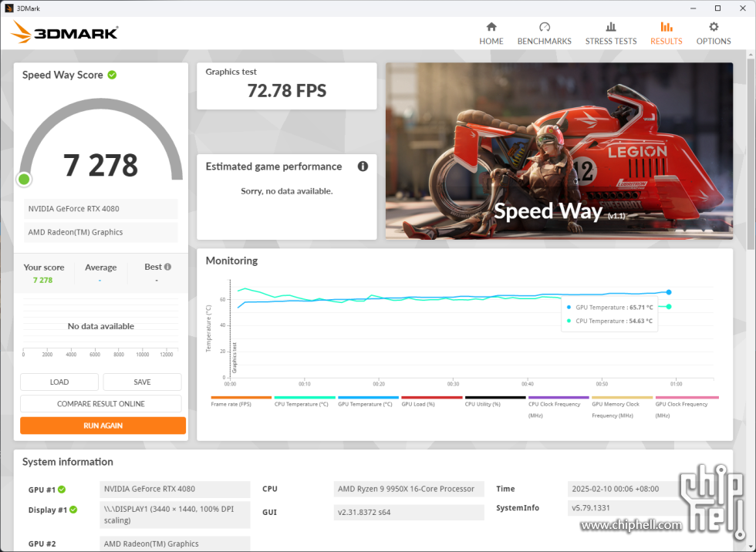
Task: Click the GPU #1 value in System information
Action: click(175, 489)
